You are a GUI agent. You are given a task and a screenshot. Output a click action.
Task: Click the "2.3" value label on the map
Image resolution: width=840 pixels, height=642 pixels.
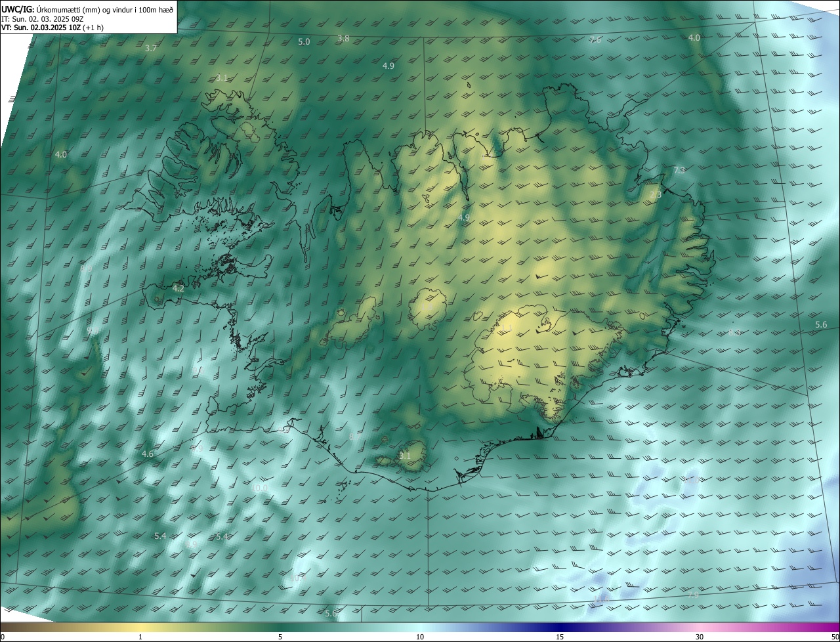656,194
